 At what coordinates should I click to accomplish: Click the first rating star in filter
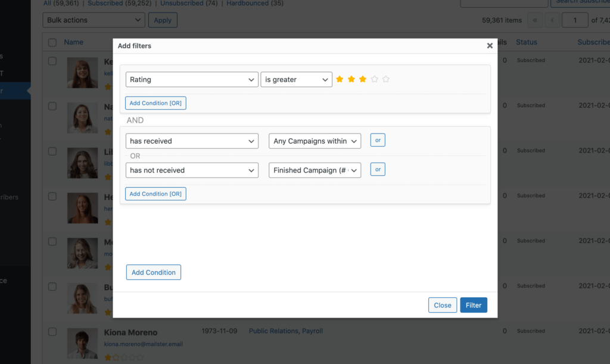(340, 79)
